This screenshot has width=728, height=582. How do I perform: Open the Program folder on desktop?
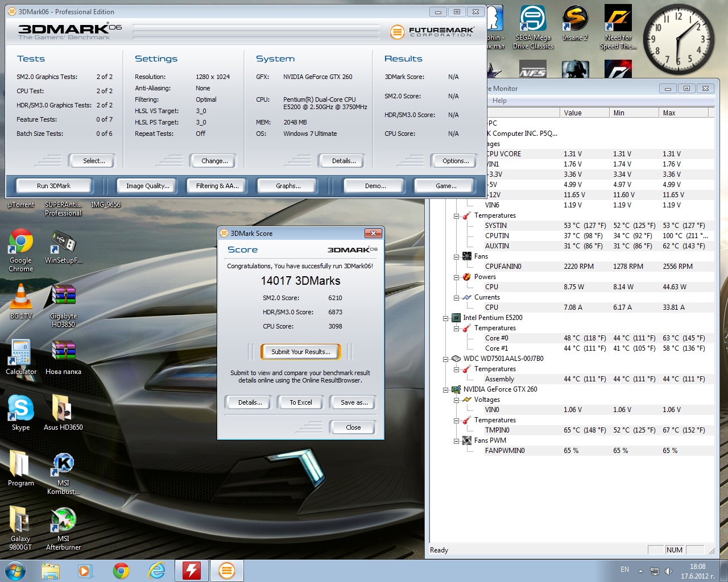coord(21,468)
